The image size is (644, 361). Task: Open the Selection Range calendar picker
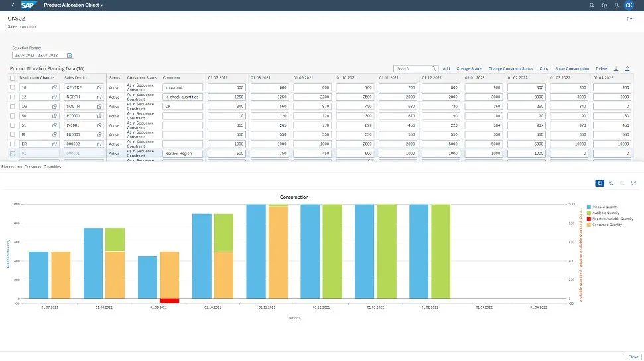[x=70, y=56]
